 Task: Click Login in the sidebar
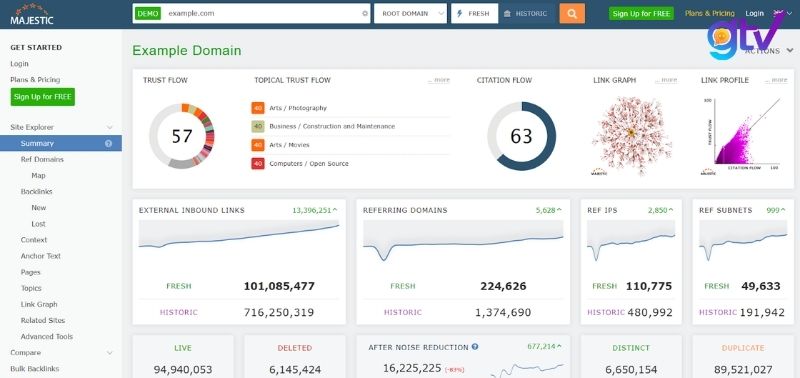pos(19,64)
